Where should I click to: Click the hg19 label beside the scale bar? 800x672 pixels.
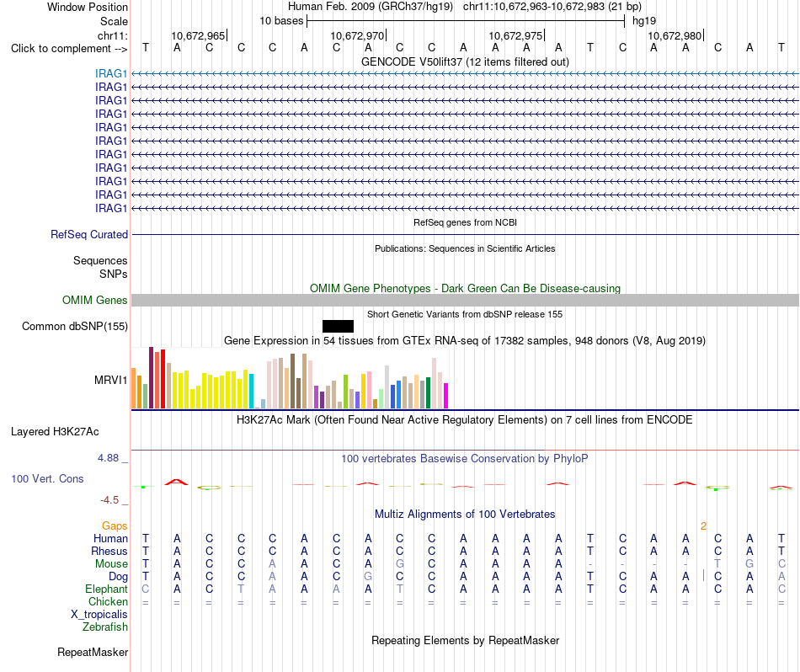tap(644, 21)
